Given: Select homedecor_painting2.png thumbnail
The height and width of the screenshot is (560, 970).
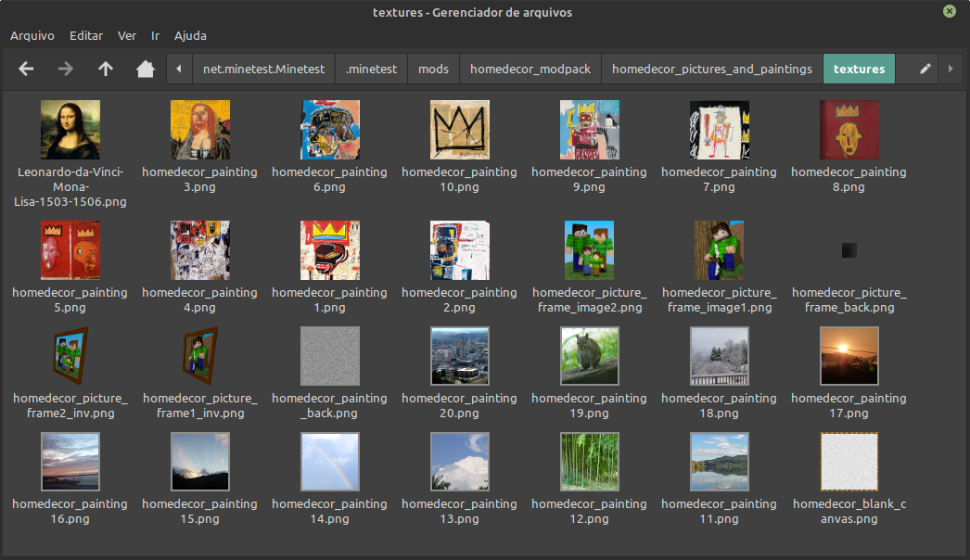Looking at the screenshot, I should [x=460, y=250].
